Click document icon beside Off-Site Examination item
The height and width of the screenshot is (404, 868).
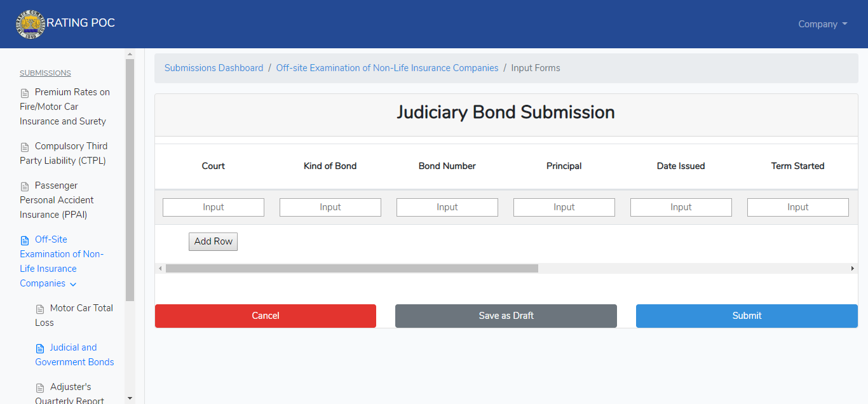click(25, 240)
